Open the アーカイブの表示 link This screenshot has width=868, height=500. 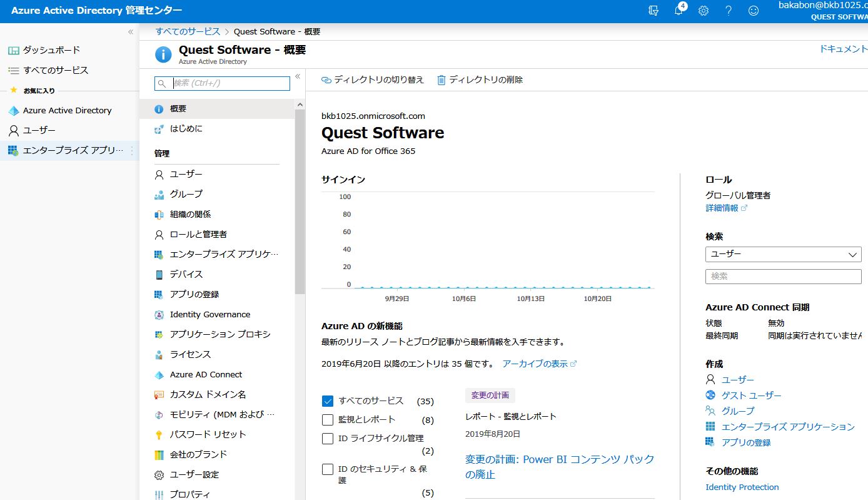[539, 364]
